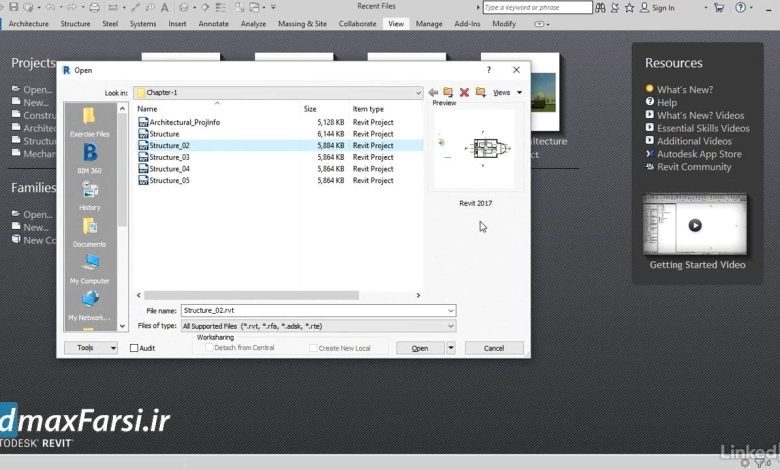Open the Files of type dropdown
This screenshot has height=470, width=780.
(450, 326)
